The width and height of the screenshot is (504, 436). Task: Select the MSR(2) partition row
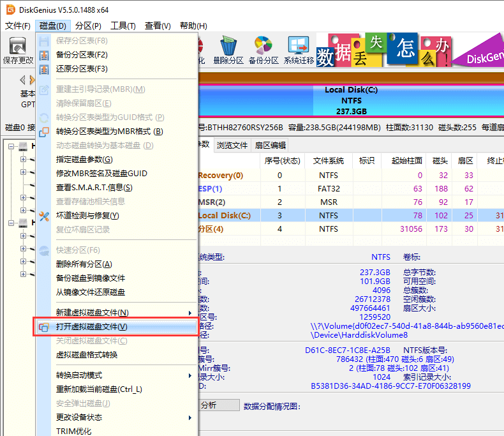point(350,202)
